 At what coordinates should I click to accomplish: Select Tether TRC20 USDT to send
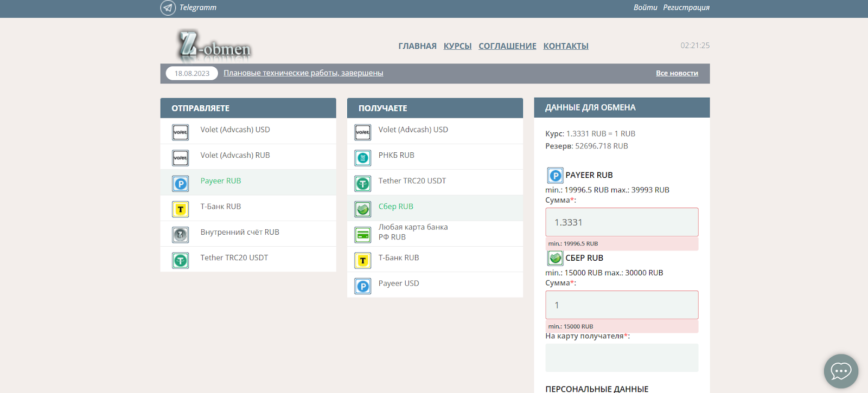(248, 259)
